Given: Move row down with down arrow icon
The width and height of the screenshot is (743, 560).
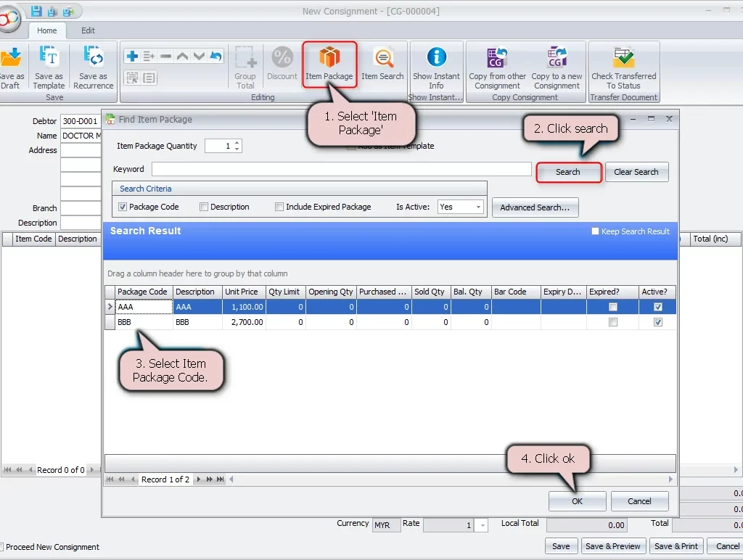Looking at the screenshot, I should pos(199,57).
